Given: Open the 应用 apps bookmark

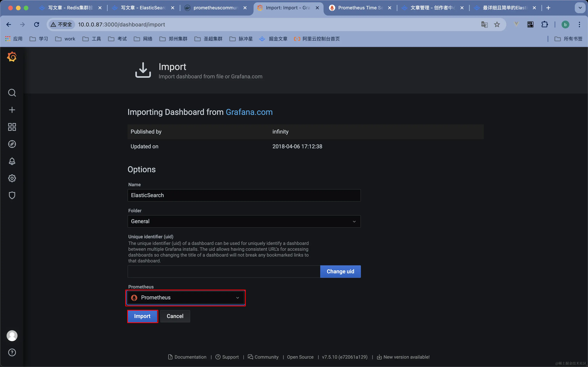Looking at the screenshot, I should (x=14, y=39).
